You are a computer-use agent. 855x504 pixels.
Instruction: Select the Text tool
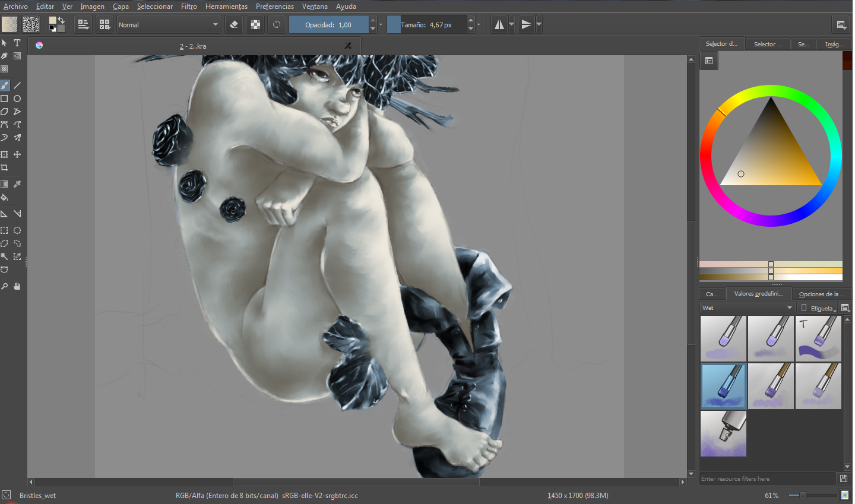(17, 43)
